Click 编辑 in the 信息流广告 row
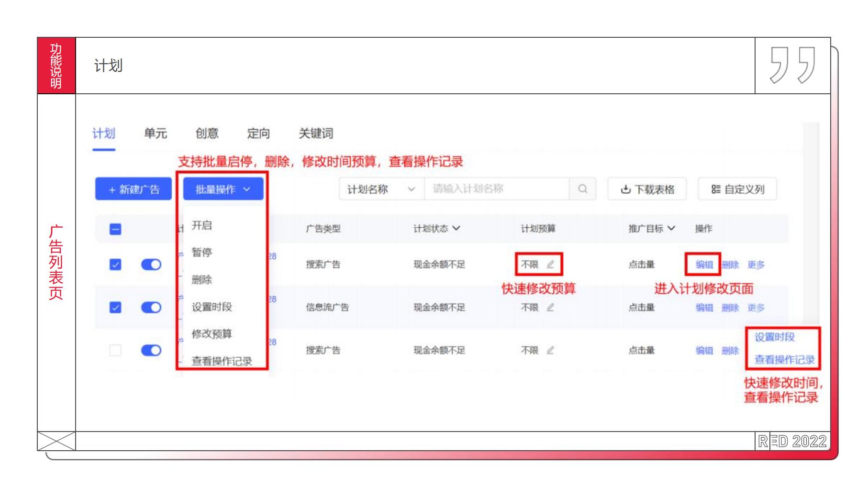Viewport: 868px width, 488px height. coord(704,308)
